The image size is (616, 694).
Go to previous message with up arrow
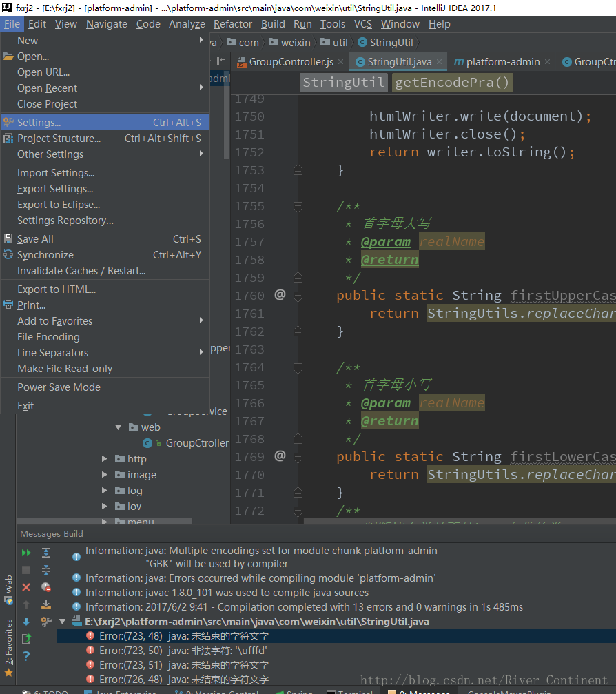pos(26,604)
